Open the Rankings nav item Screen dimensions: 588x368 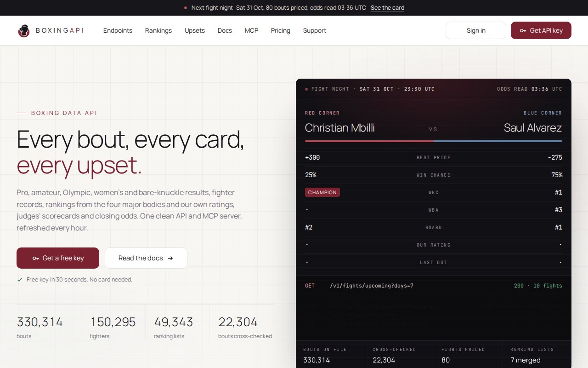[158, 30]
